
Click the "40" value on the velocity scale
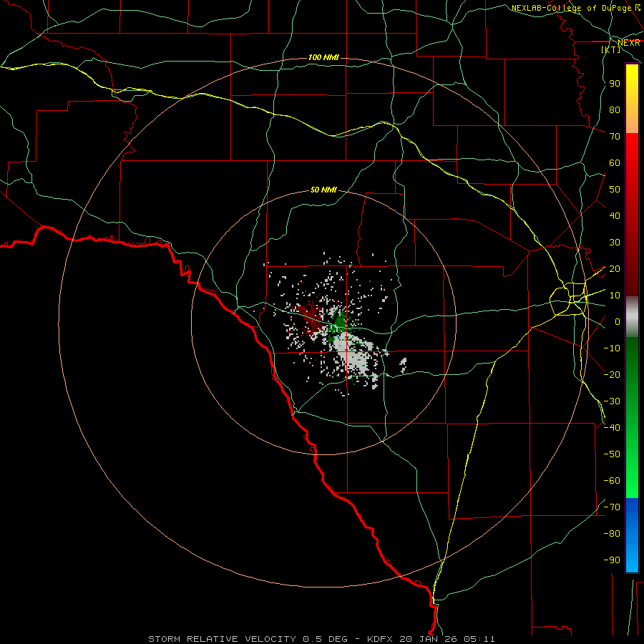pyautogui.click(x=615, y=216)
